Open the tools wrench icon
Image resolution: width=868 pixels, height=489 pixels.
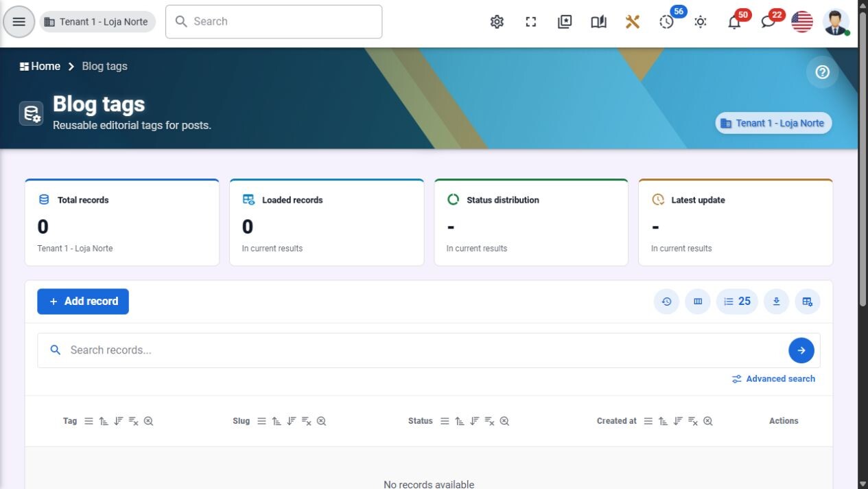(x=633, y=22)
